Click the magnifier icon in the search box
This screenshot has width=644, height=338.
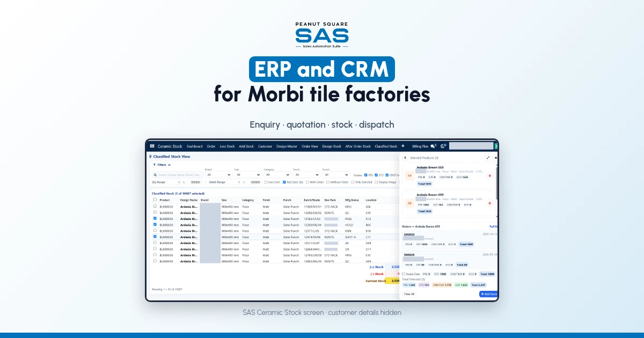(156, 175)
